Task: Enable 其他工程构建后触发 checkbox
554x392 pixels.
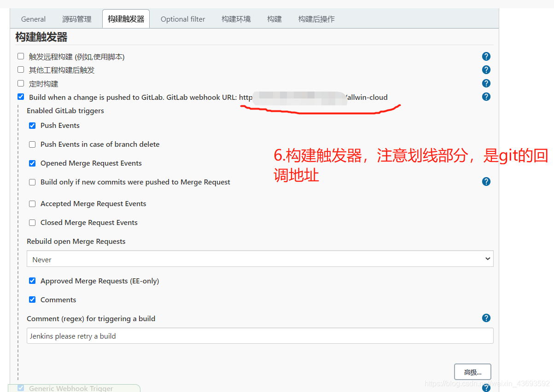Action: click(21, 69)
